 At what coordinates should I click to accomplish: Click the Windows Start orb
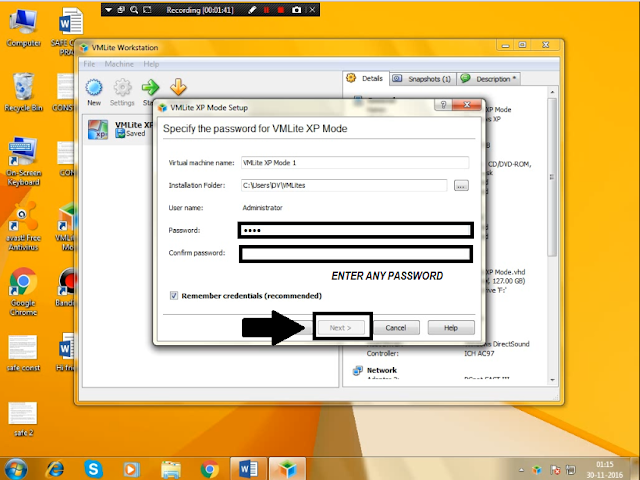(x=16, y=469)
